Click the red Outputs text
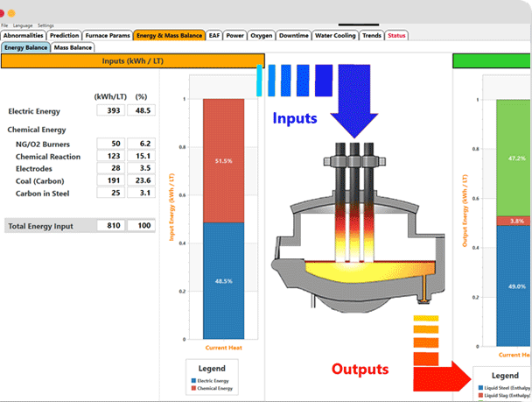Screen dimensions: 532x402 tap(360, 369)
